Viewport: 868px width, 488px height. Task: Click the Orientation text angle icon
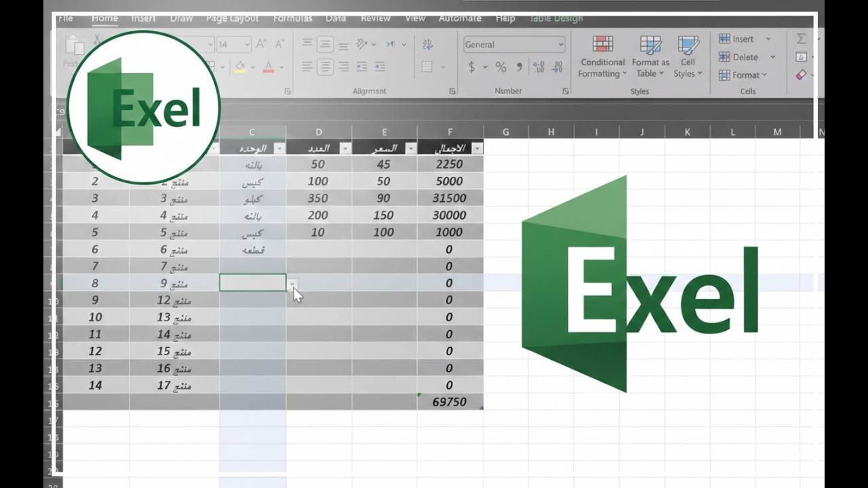(x=361, y=44)
